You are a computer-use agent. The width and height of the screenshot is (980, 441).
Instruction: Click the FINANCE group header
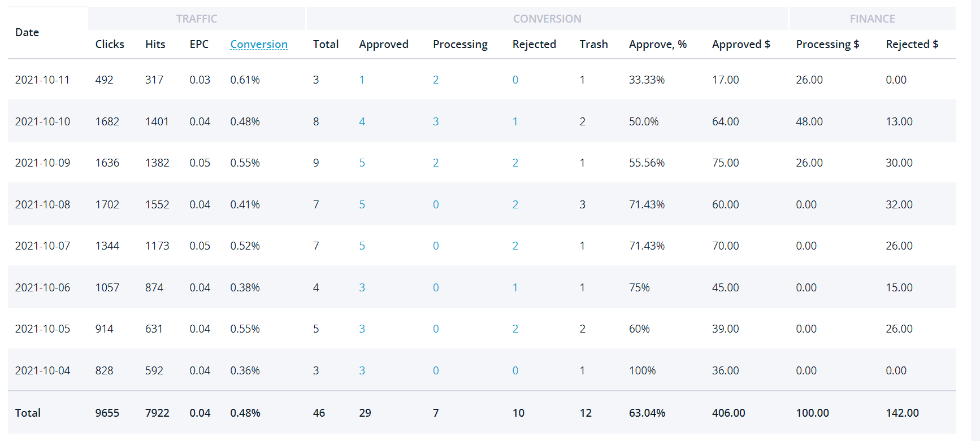coord(872,19)
